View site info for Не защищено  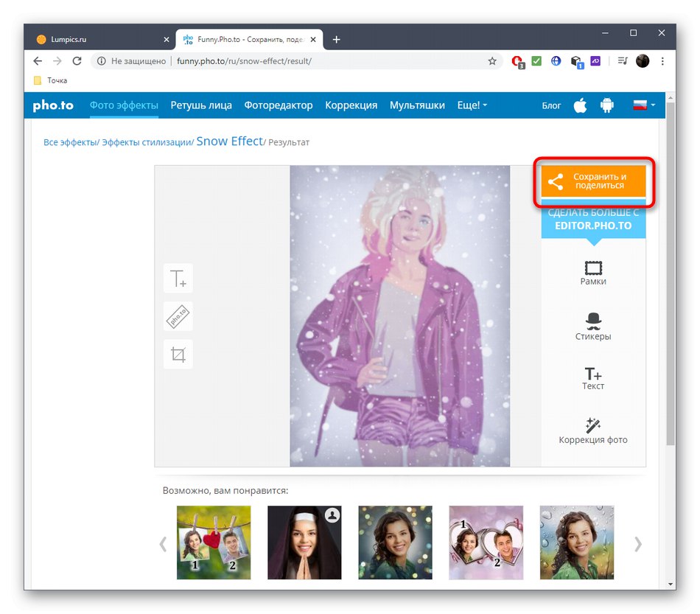point(132,61)
